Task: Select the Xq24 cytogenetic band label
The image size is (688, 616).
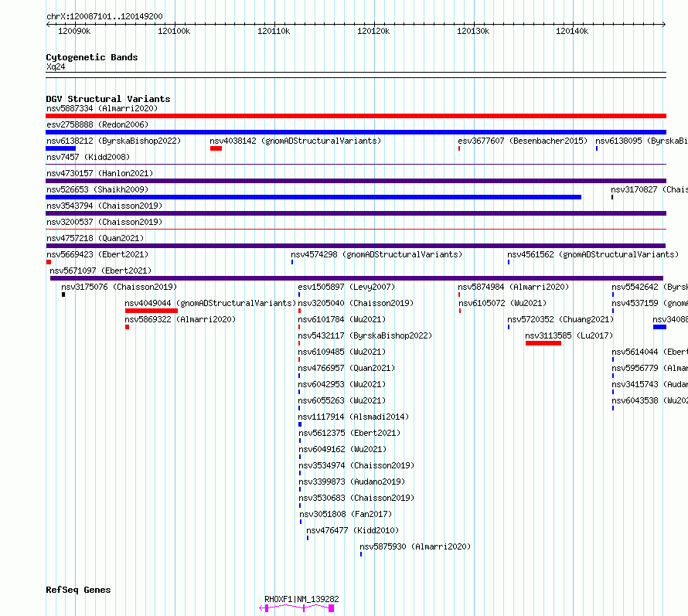Action: tap(56, 66)
